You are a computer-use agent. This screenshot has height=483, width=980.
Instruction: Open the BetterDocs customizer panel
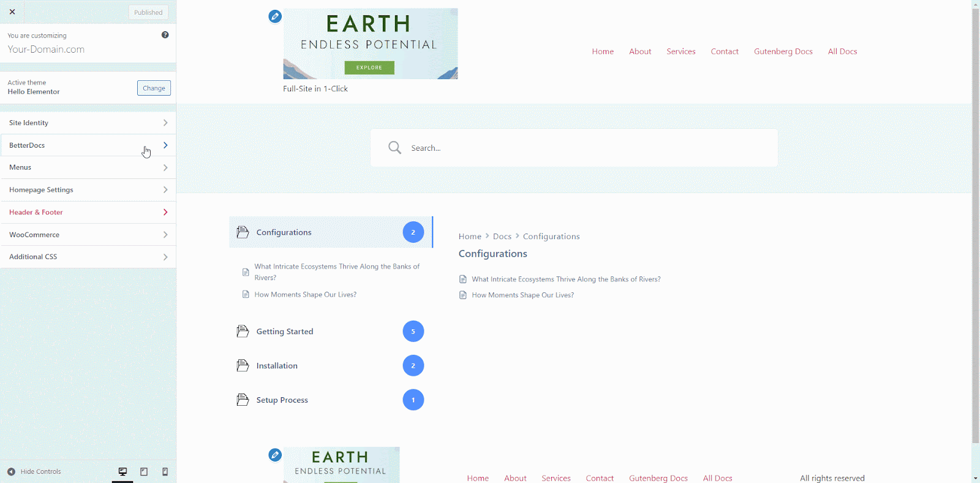coord(88,145)
